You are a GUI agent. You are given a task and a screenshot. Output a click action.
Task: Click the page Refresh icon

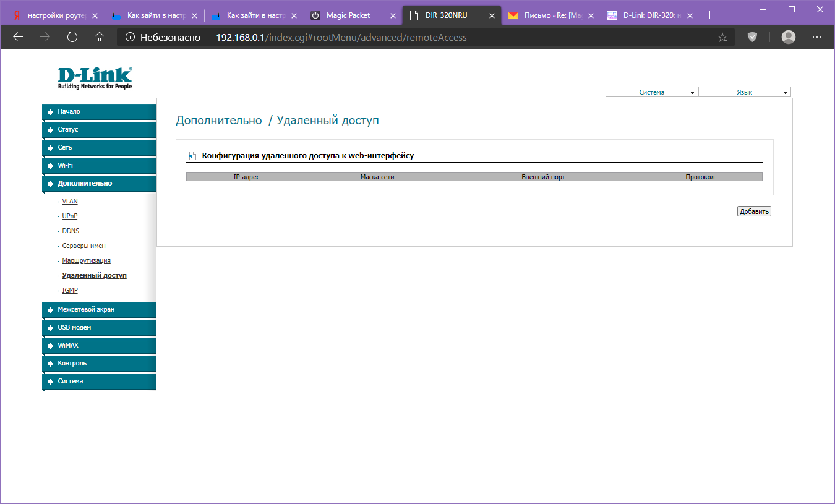click(x=72, y=37)
